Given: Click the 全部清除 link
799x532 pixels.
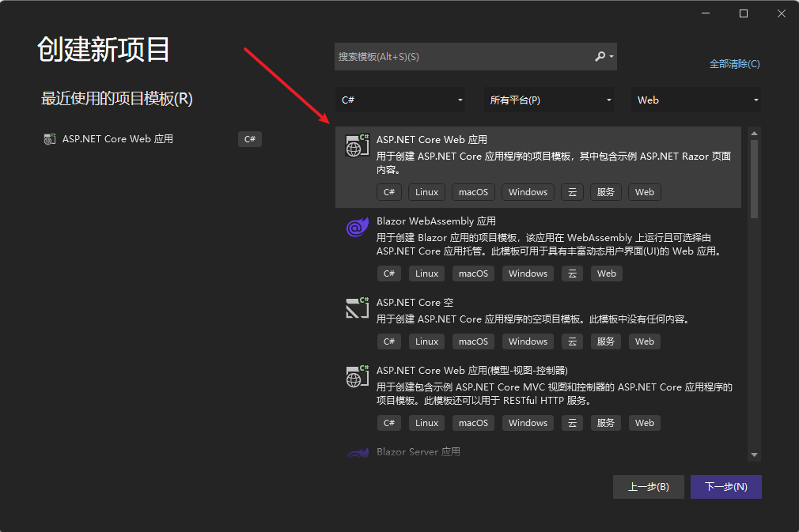Looking at the screenshot, I should pos(734,64).
